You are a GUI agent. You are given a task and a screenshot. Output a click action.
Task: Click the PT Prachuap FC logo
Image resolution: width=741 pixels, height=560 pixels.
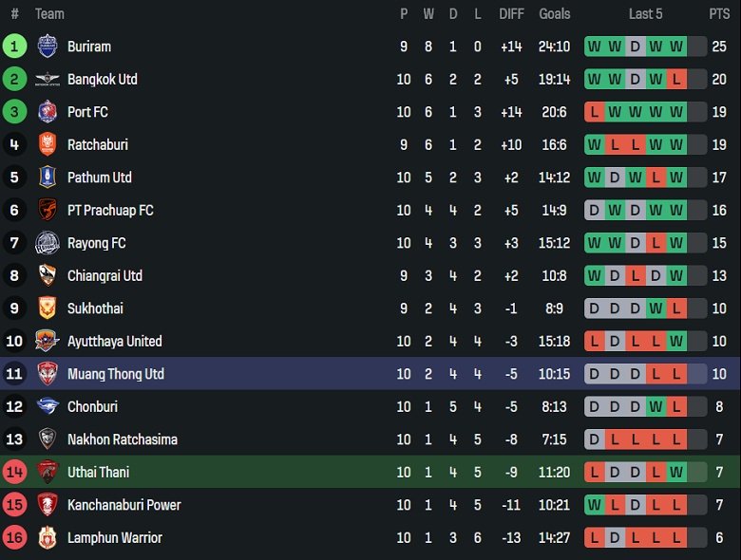[x=47, y=211]
